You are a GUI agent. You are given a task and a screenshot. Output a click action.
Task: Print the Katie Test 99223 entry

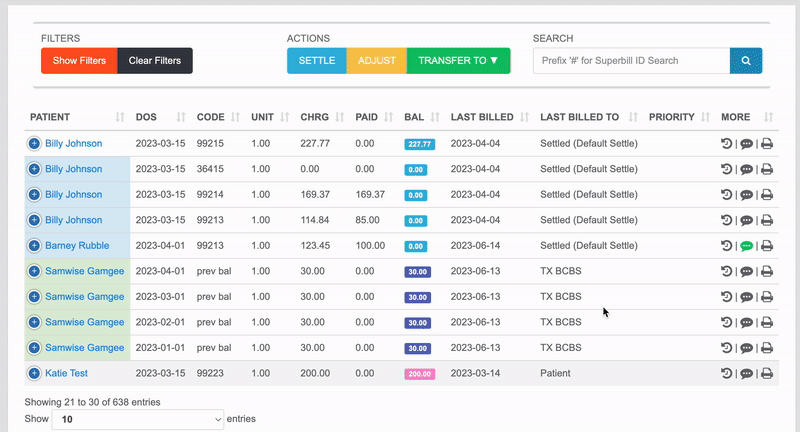click(766, 373)
